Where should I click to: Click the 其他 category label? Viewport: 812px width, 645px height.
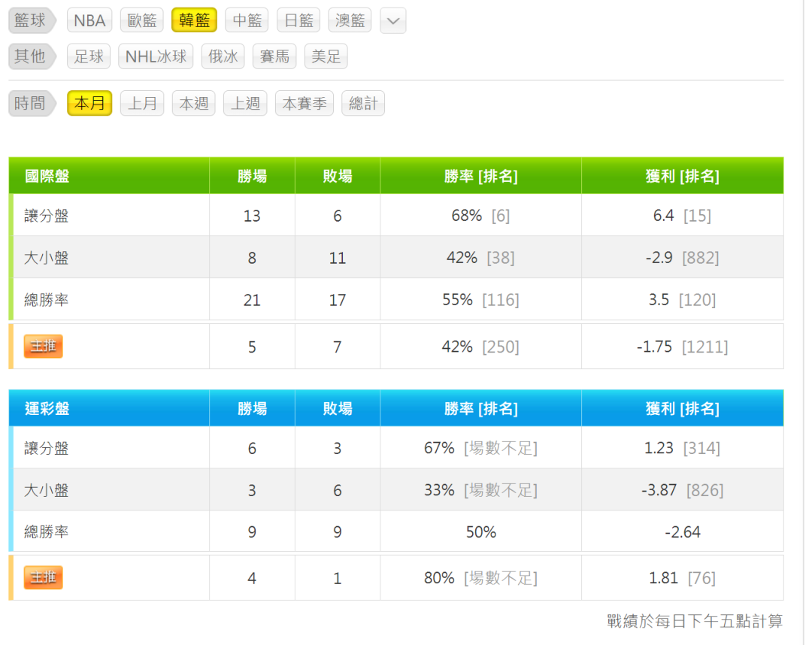click(x=32, y=56)
